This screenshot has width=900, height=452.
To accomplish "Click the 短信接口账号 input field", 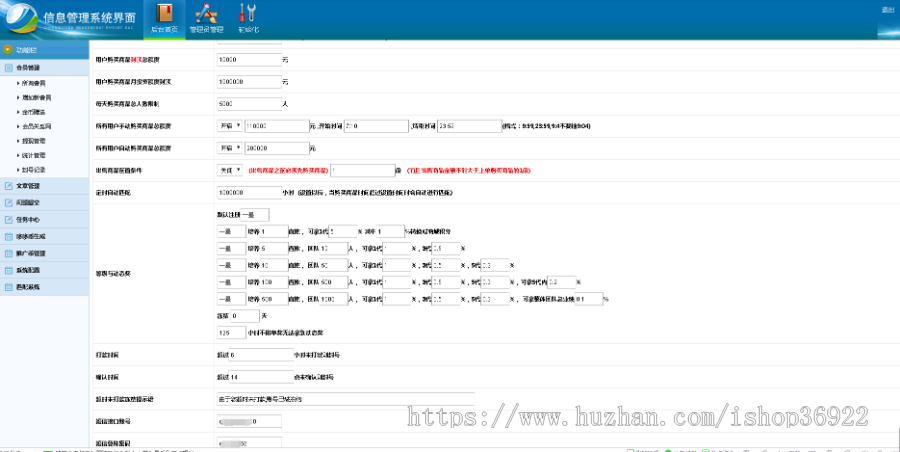I will point(249,422).
